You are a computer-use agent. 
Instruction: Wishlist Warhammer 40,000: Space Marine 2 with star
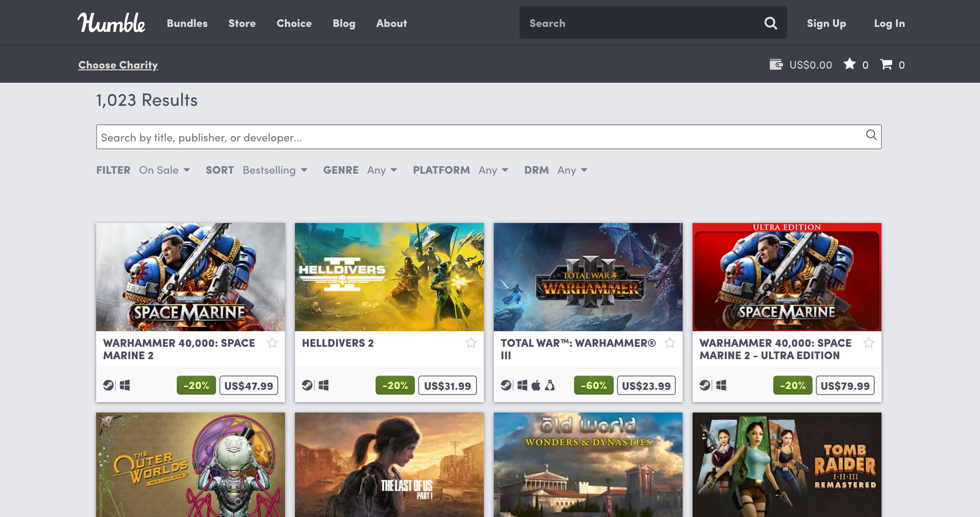(x=272, y=343)
